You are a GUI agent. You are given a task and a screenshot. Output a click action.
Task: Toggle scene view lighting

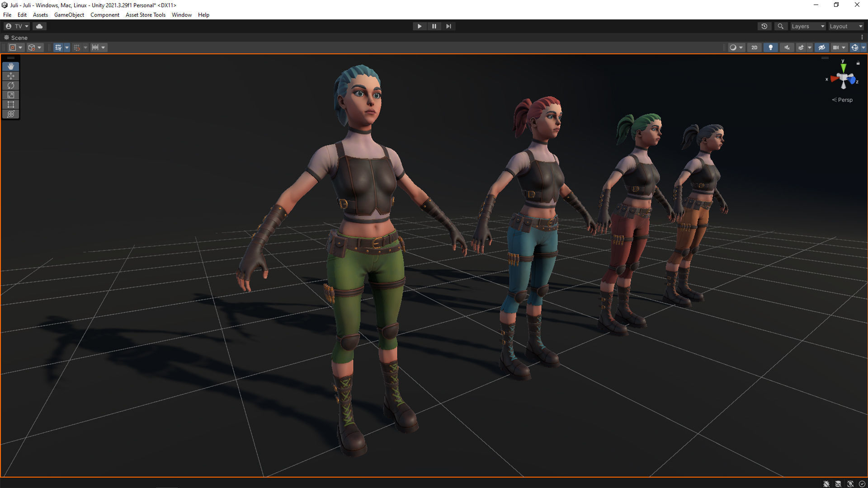(771, 47)
